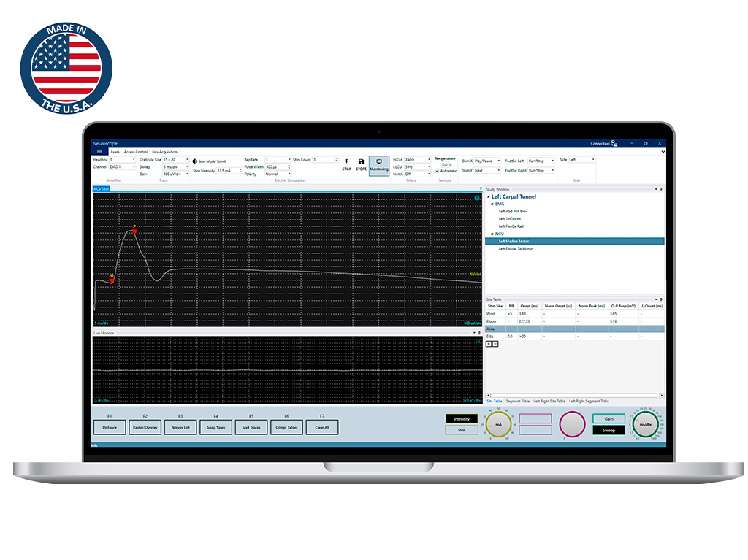Screen dimensions: 748x560
Task: Switch to the Left Right Site Table tab
Action: [x=549, y=401]
